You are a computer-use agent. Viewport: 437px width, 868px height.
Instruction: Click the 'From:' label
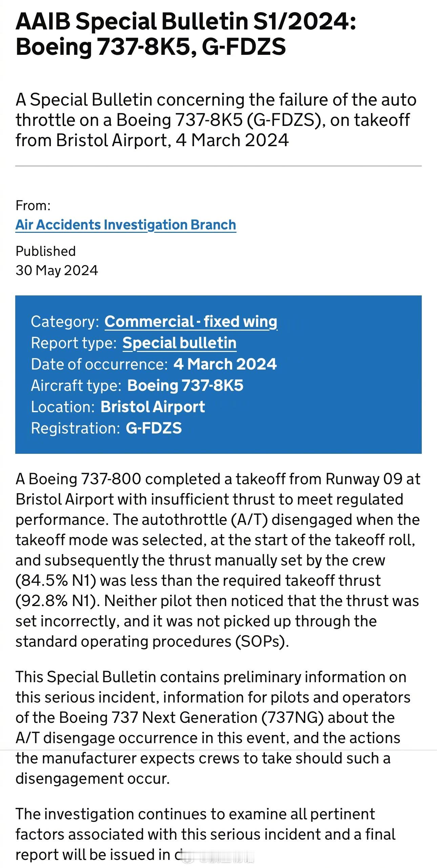point(33,205)
